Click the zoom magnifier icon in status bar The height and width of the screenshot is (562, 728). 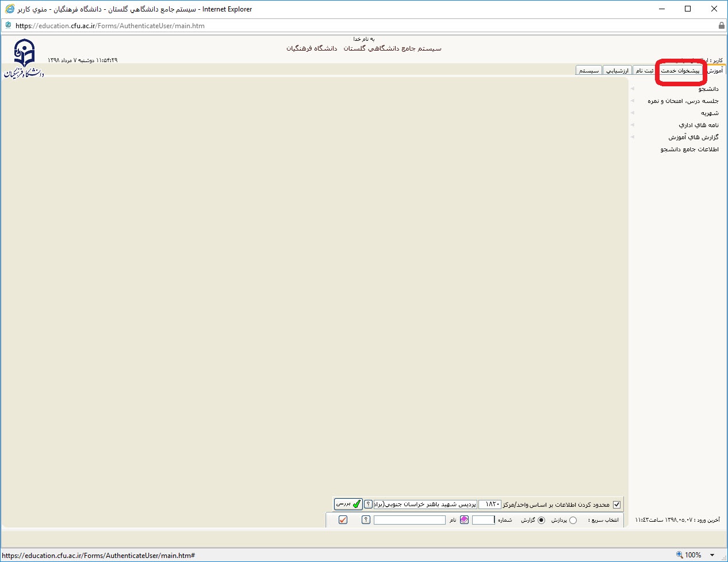pos(679,555)
